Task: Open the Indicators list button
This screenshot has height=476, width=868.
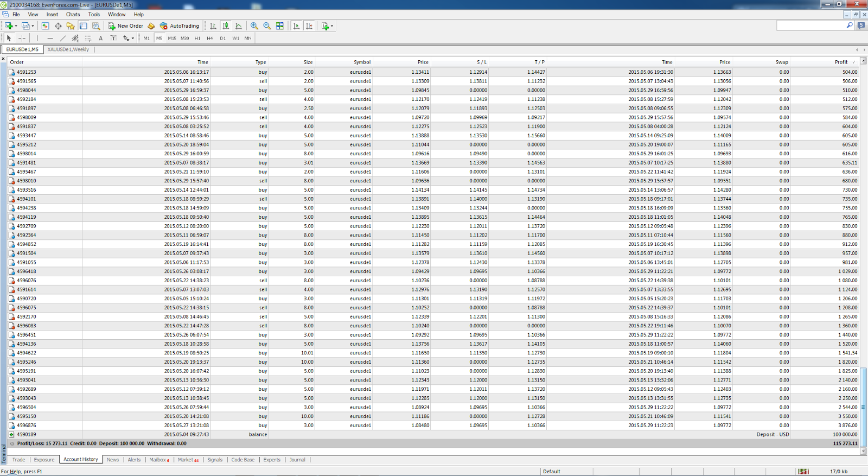Action: 325,26
